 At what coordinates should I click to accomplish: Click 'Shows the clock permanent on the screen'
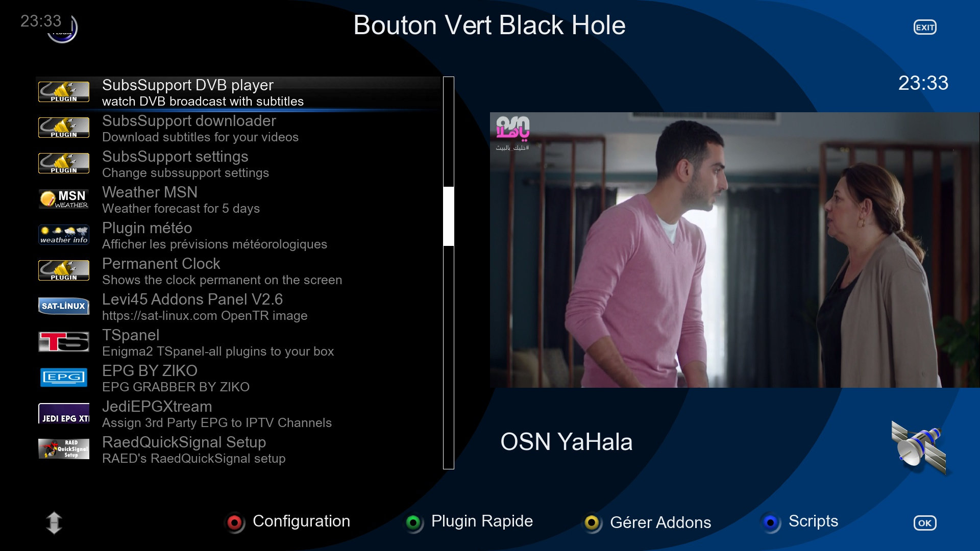click(x=222, y=280)
